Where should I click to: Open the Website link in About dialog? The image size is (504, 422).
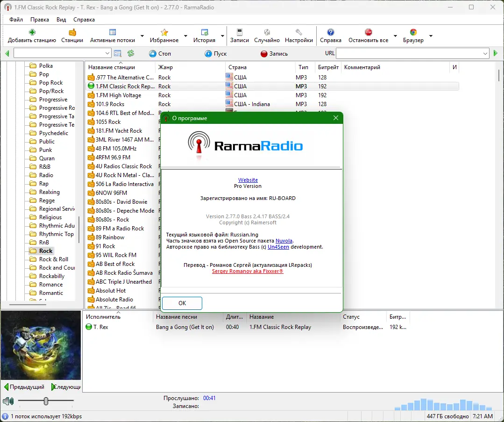pyautogui.click(x=248, y=180)
